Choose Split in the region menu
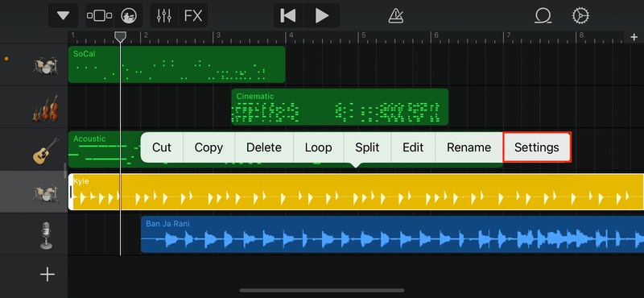Image resolution: width=644 pixels, height=298 pixels. [367, 147]
